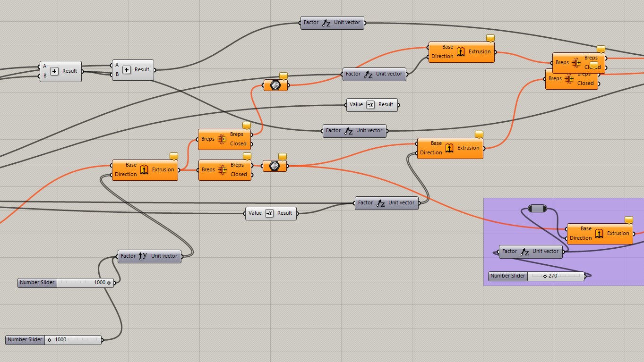Image resolution: width=644 pixels, height=362 pixels.
Task: Select 'Number Slider' label of the 1000 slider
Action: pos(37,283)
